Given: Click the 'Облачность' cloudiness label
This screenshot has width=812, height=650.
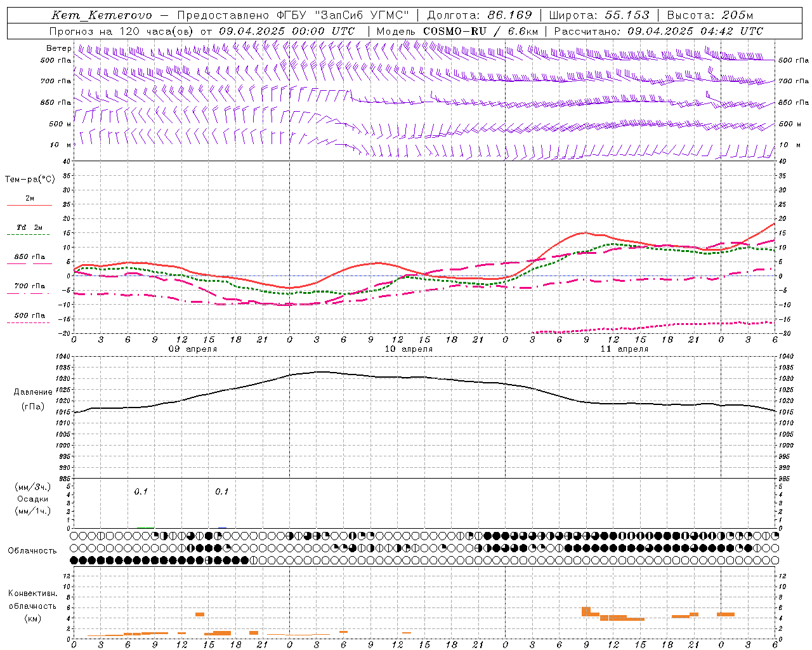Looking at the screenshot, I should (32, 551).
